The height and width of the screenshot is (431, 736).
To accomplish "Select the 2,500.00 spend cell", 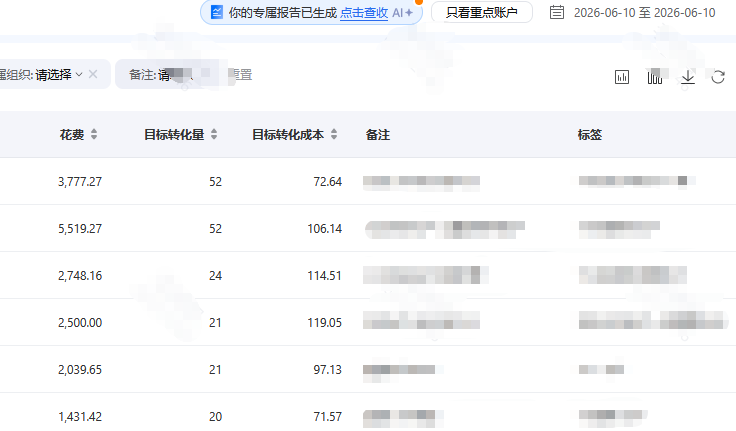I will point(80,323).
